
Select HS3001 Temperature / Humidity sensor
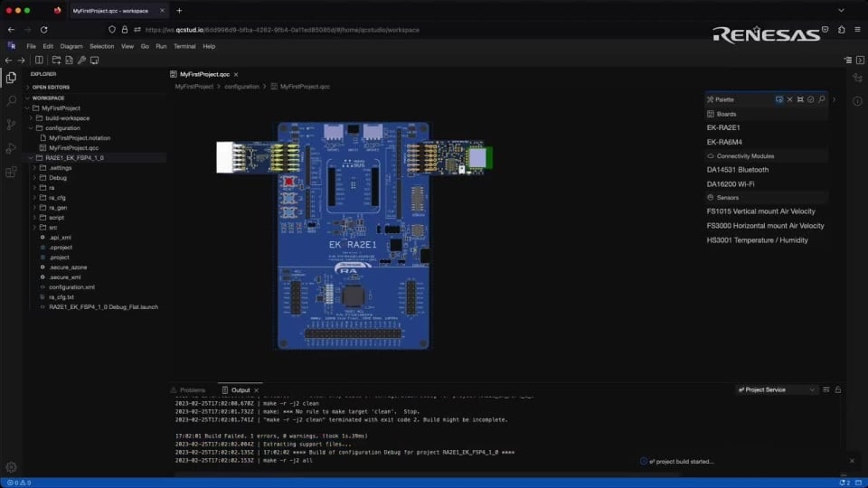click(757, 240)
